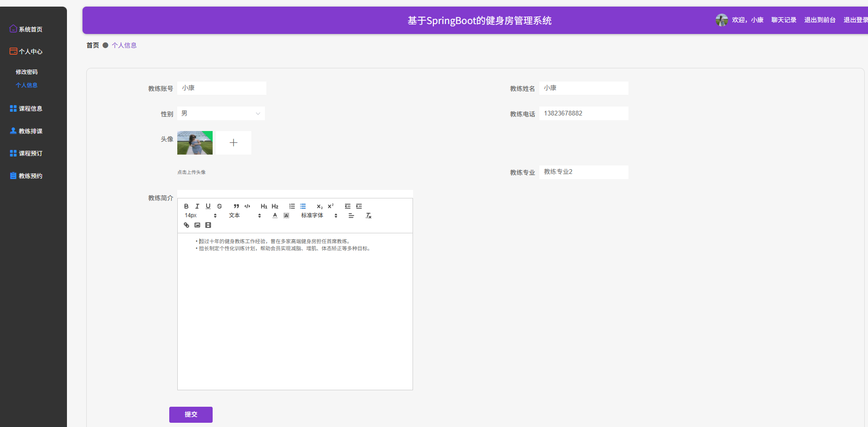Toggle strikethrough formatting in the editor
Screen dimensions: 868x427
[x=219, y=206]
